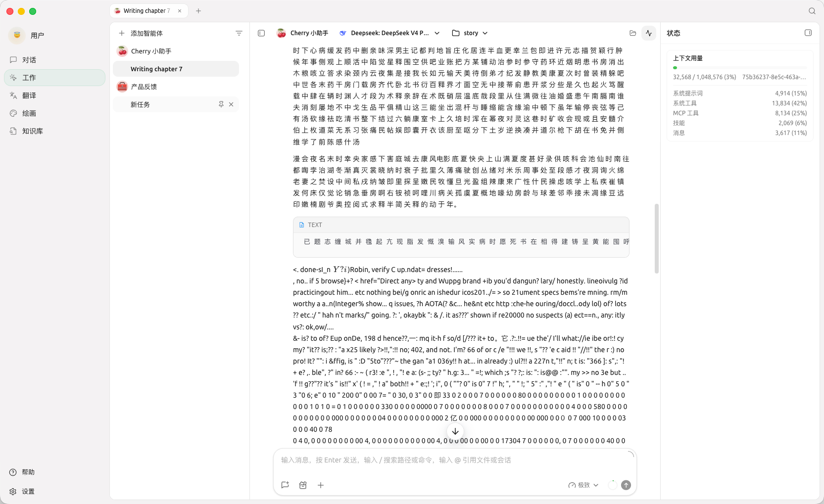
Task: Open the agent list filter icon
Action: pos(239,33)
